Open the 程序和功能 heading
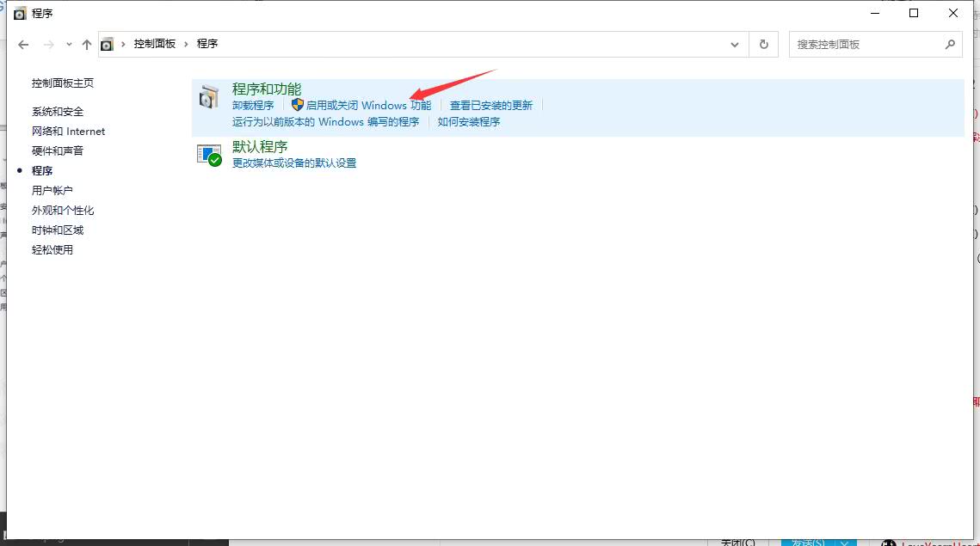 (267, 89)
